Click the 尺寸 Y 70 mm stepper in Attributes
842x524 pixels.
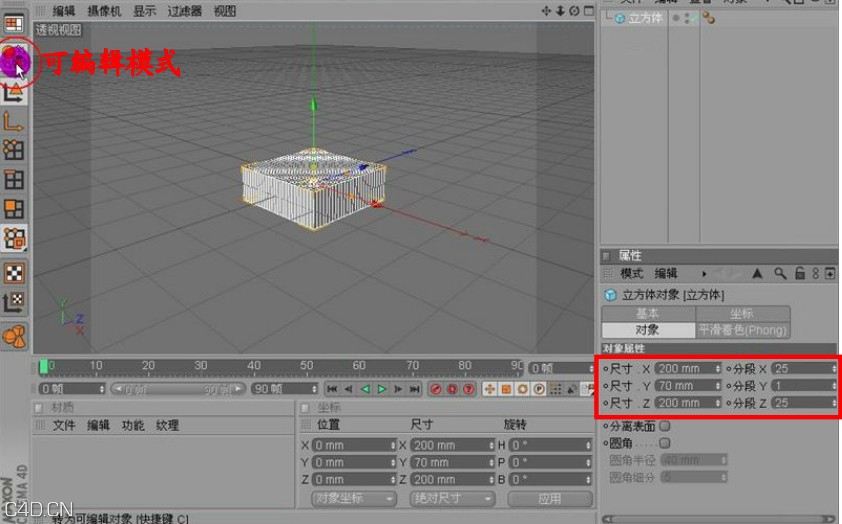coord(717,385)
